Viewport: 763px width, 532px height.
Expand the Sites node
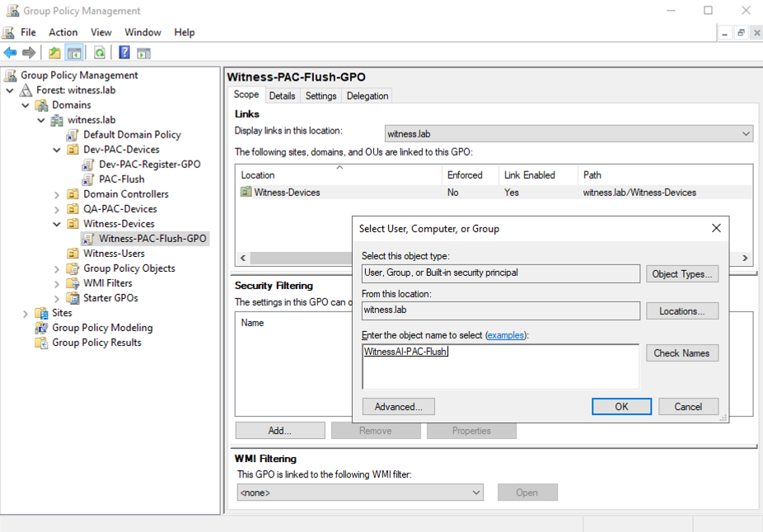pos(26,314)
